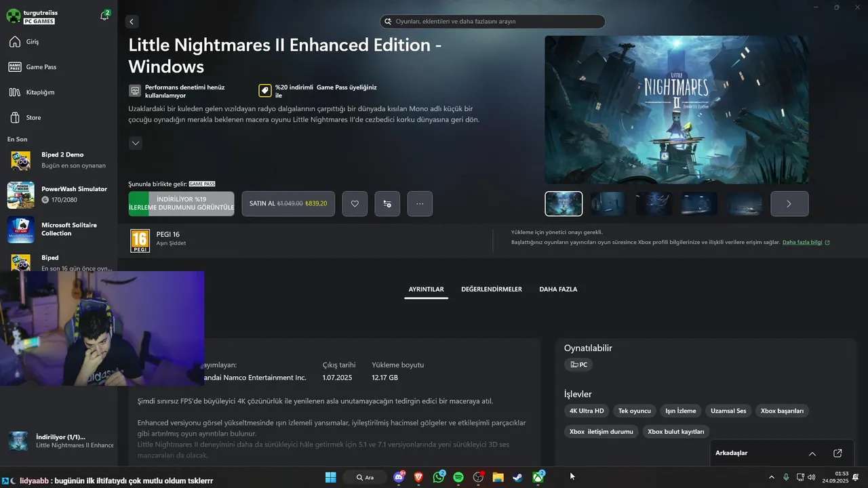868x488 pixels.
Task: Open OBS Studio from taskbar
Action: pyautogui.click(x=478, y=477)
